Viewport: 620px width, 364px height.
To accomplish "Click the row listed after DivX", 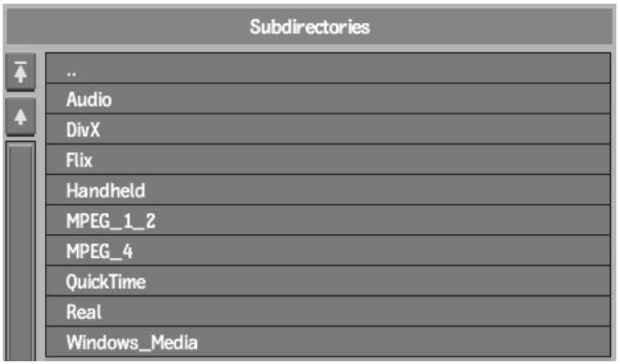I will 328,159.
